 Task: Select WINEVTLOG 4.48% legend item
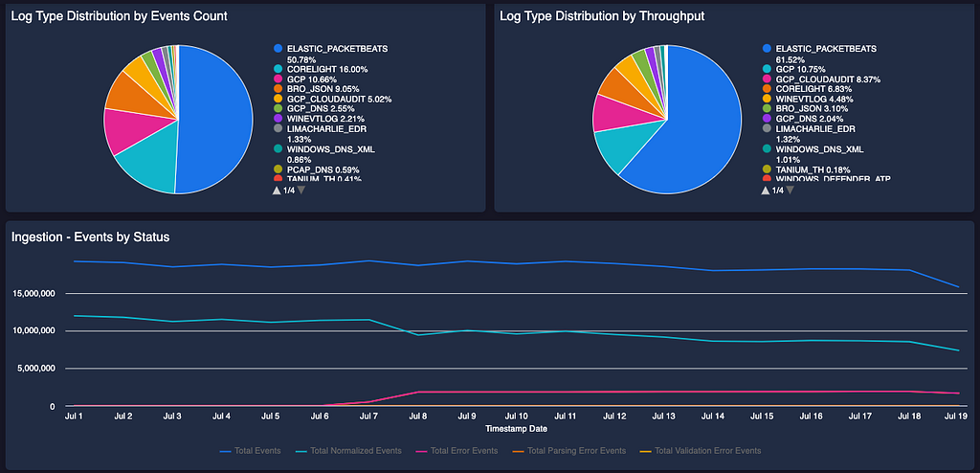click(808, 99)
